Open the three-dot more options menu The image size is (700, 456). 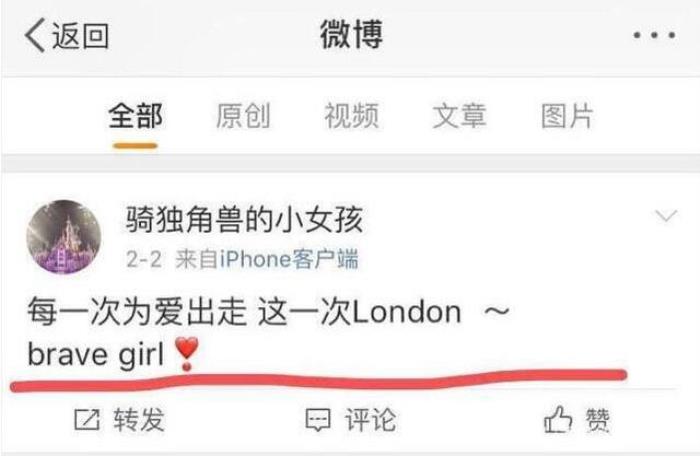click(x=654, y=35)
